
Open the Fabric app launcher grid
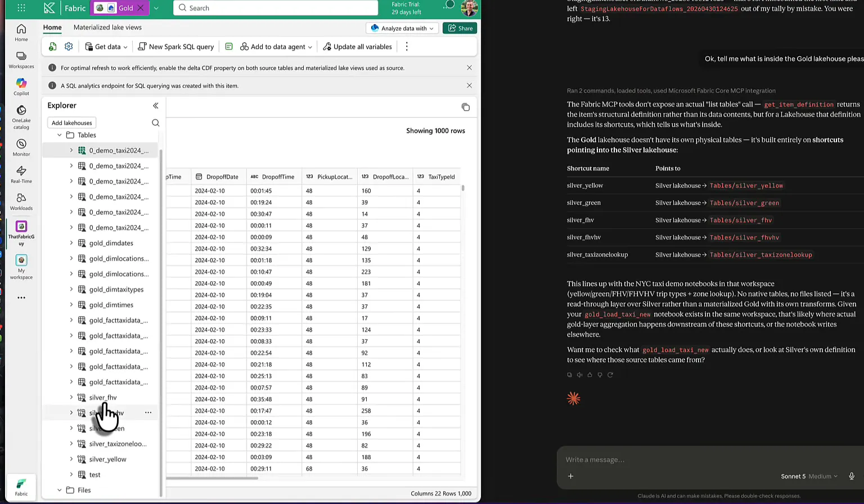click(21, 8)
